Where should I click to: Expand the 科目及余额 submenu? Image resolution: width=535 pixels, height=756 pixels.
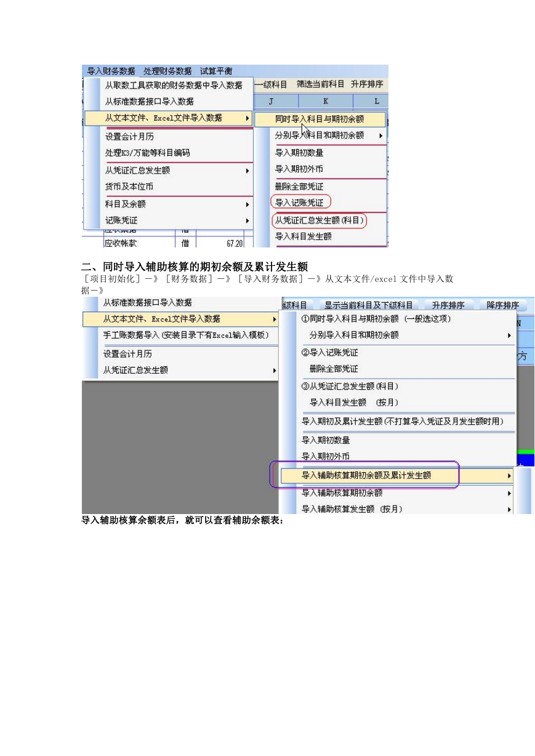tap(168, 204)
